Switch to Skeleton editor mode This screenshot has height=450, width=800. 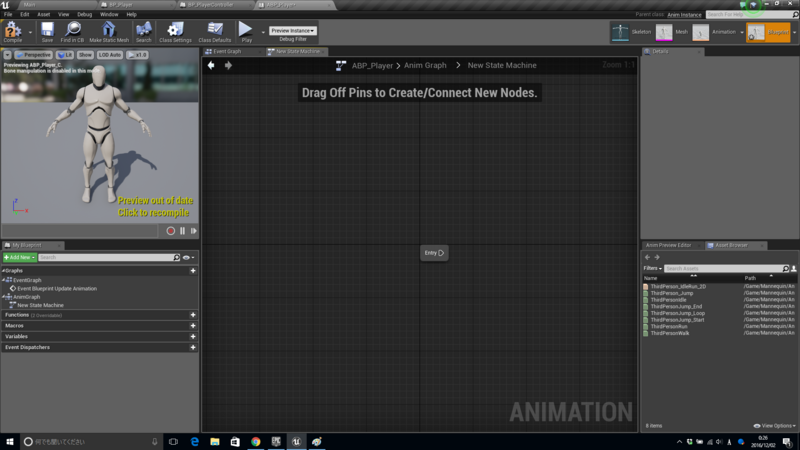point(632,32)
